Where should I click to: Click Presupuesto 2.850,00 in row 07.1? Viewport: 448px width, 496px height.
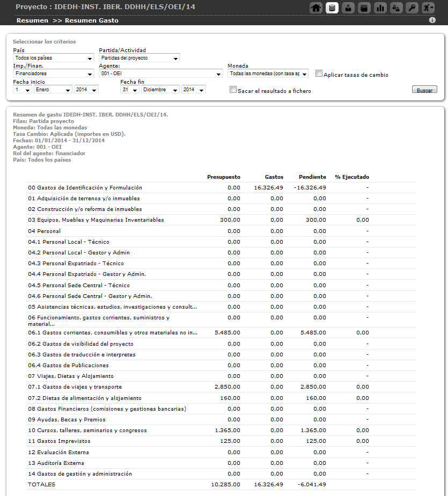pyautogui.click(x=227, y=387)
